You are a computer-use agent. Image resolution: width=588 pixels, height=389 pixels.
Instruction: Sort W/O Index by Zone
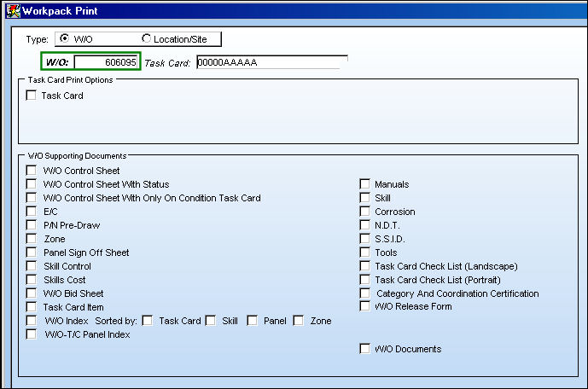coord(299,321)
